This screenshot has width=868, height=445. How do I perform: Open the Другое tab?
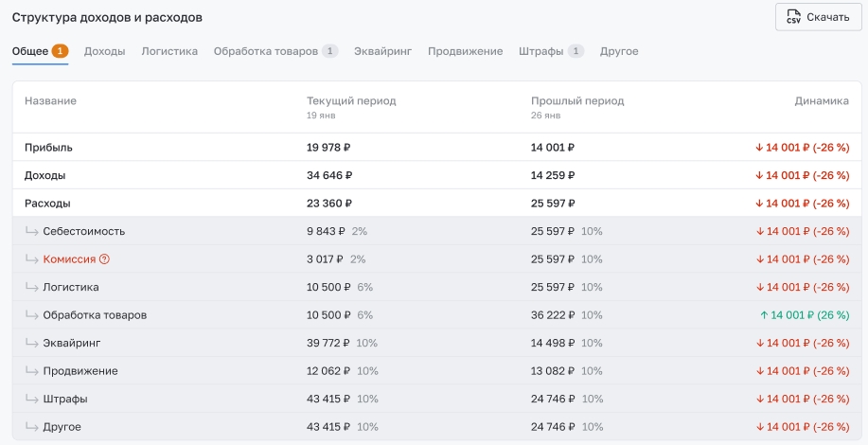point(619,51)
